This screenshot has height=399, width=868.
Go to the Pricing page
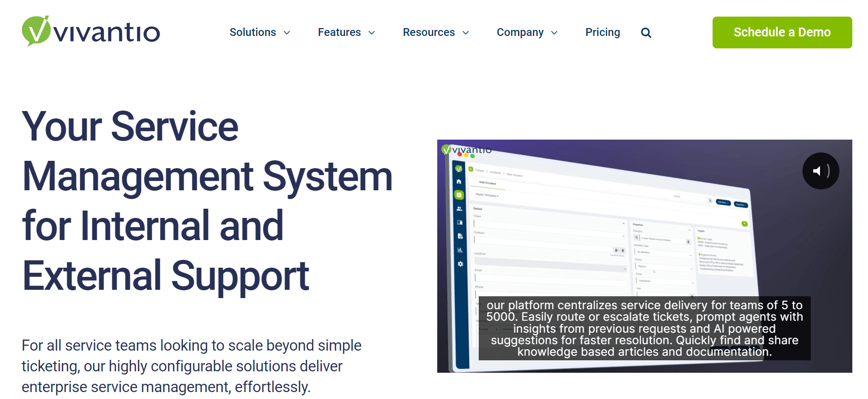[x=603, y=32]
